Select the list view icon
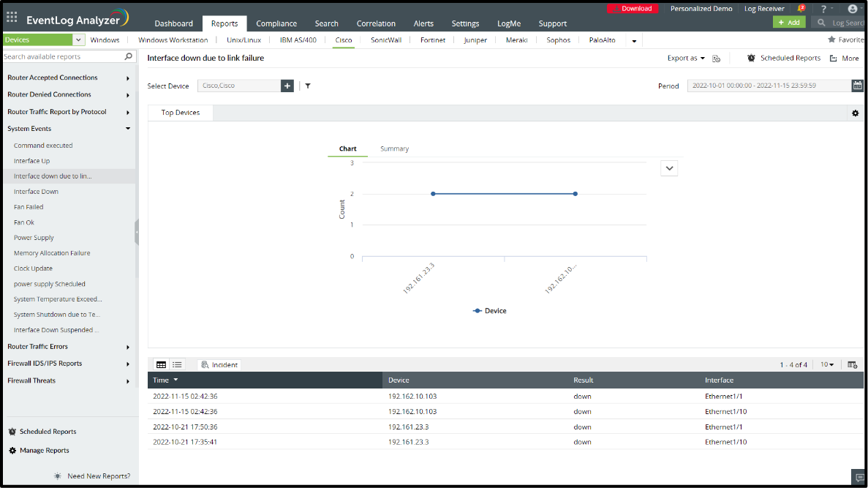 177,364
